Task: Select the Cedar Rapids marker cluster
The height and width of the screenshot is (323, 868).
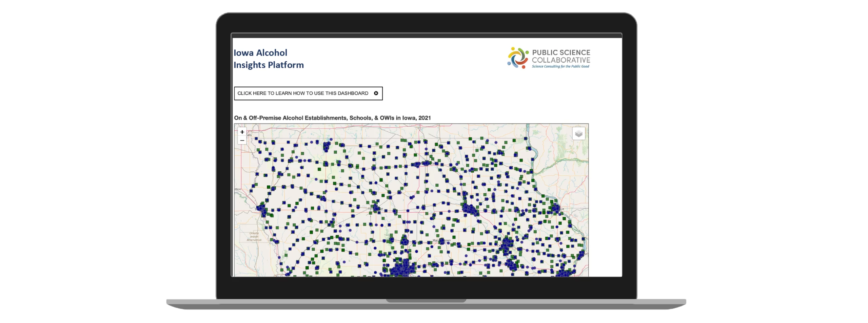Action: [x=507, y=244]
